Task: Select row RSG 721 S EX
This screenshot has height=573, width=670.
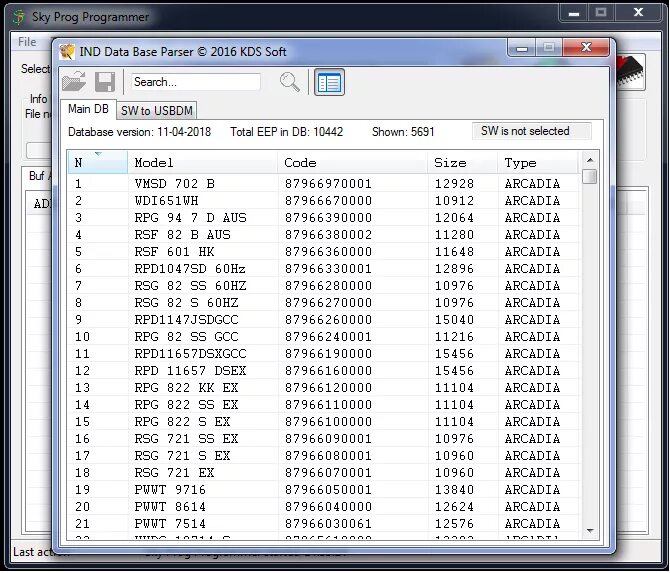Action: [323, 456]
